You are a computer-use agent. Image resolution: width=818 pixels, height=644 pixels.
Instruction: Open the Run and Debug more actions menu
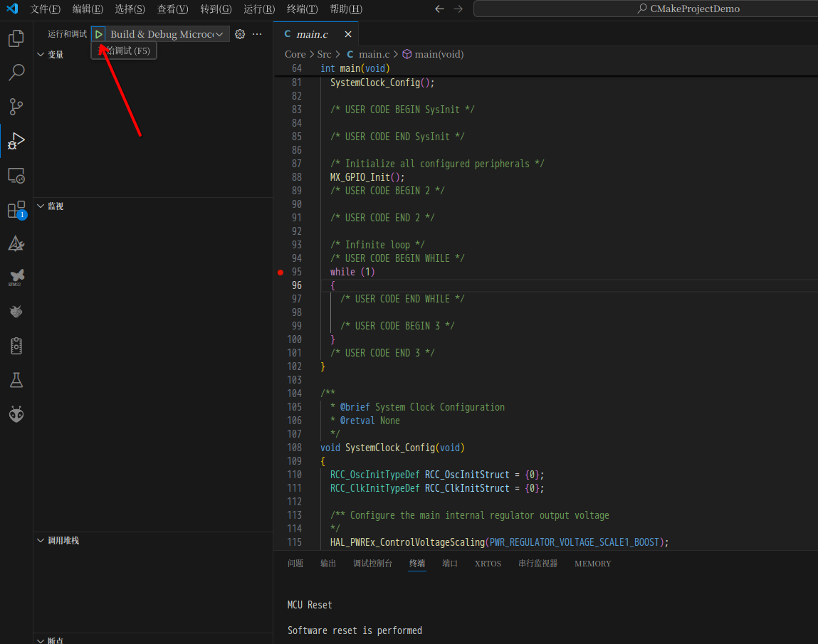257,34
